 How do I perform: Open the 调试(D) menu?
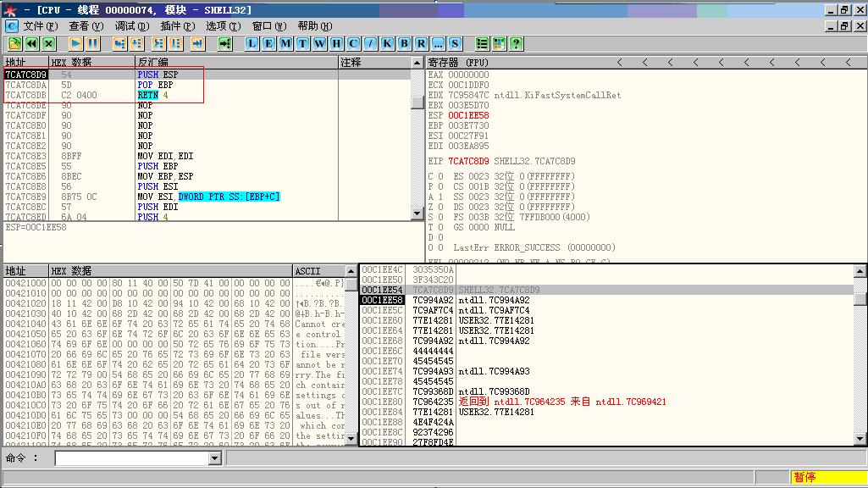pos(132,26)
